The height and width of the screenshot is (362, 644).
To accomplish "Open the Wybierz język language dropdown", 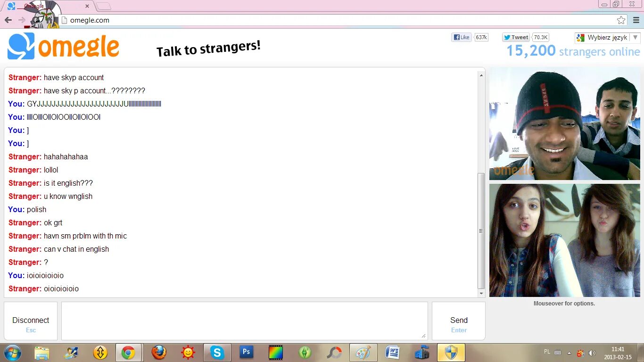I will (607, 37).
